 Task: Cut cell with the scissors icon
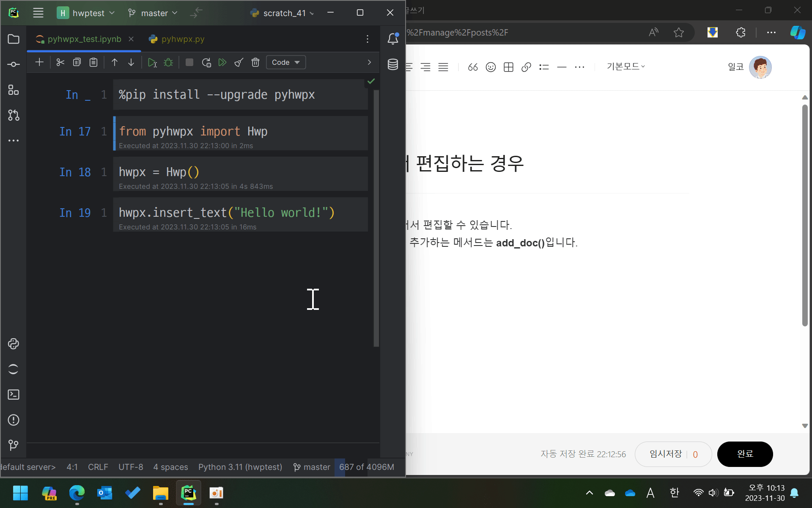pos(60,63)
